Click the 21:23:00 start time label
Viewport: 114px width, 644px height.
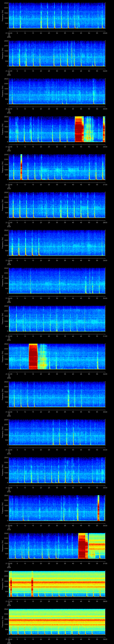coord(9,71)
